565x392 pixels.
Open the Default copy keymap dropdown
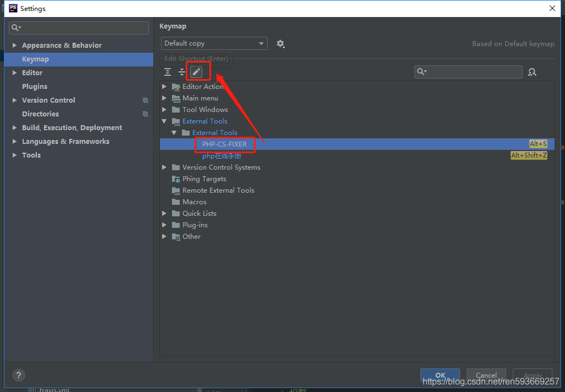click(x=214, y=43)
